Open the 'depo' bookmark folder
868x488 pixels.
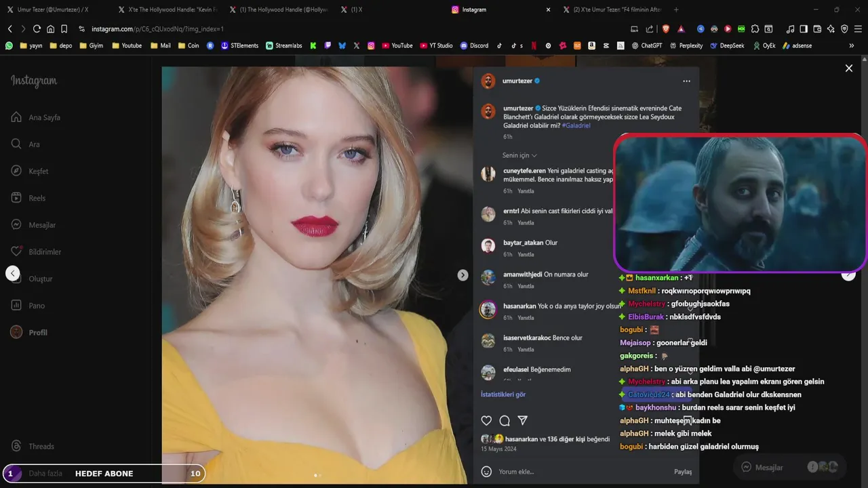tap(60, 45)
